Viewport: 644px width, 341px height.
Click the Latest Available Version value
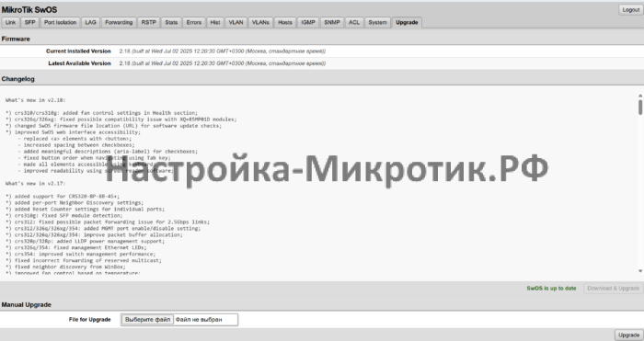click(x=223, y=63)
